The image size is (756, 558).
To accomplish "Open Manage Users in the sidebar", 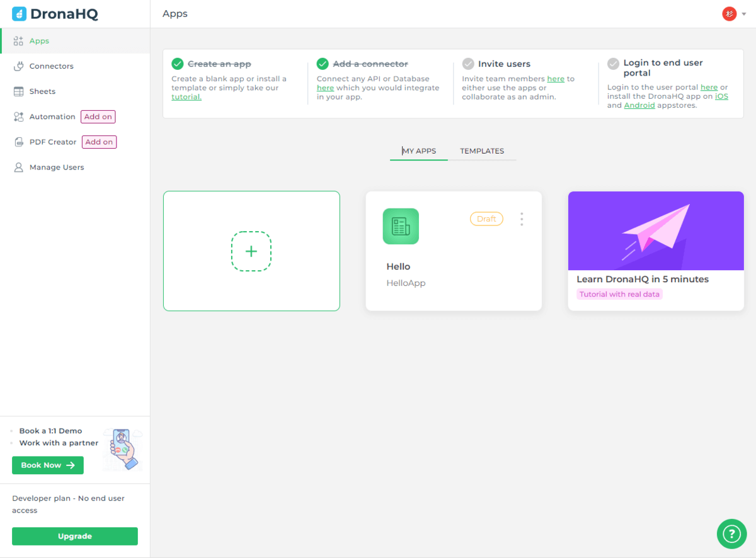I will click(75, 168).
